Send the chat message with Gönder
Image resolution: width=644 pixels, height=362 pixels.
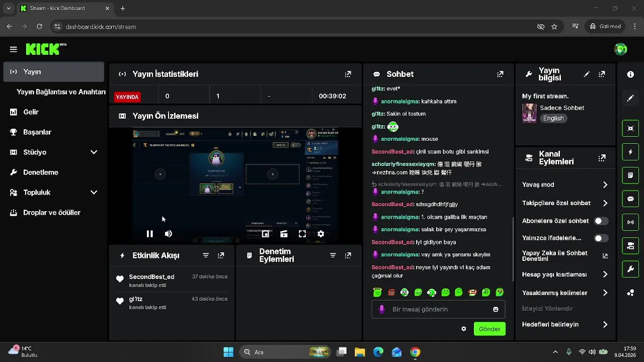coord(490,329)
